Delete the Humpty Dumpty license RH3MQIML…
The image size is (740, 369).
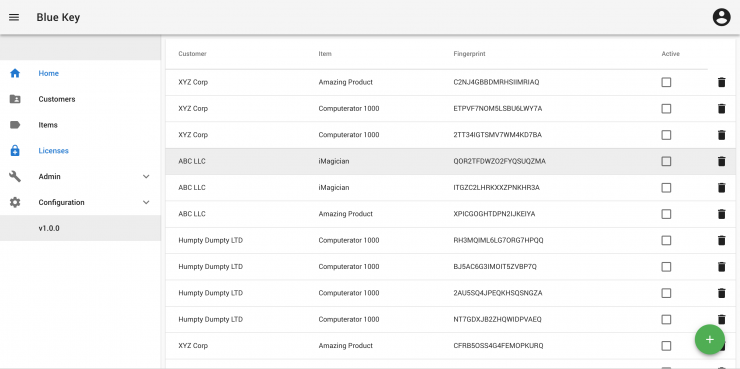721,241
